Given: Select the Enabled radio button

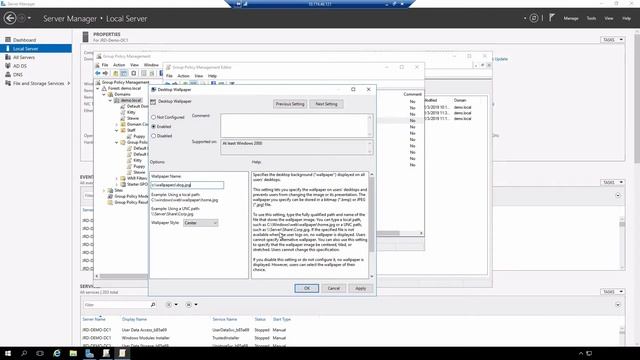Looking at the screenshot, I should (154, 127).
